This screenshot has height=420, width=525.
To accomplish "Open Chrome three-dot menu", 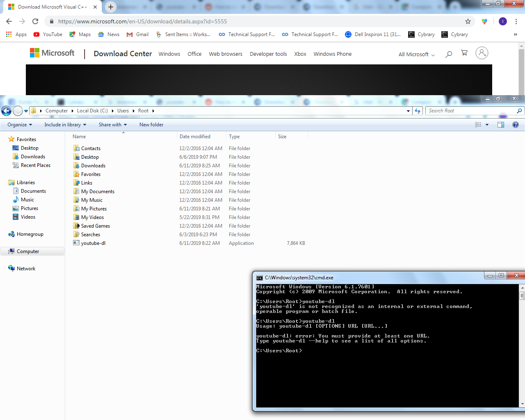I will tap(516, 21).
